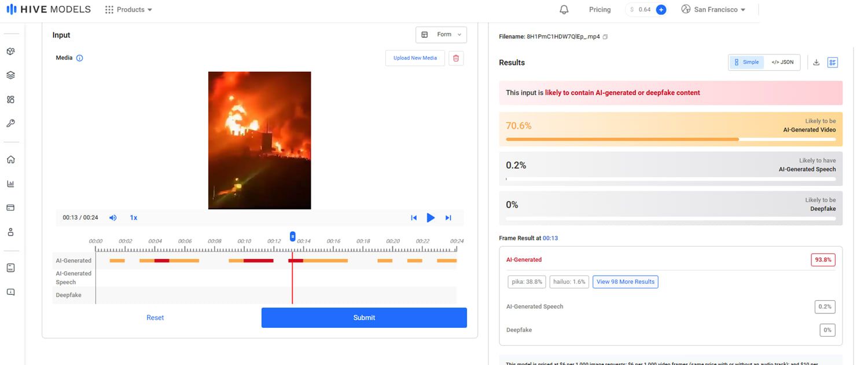This screenshot has width=868, height=365.
Task: Open notifications bell
Action: coord(564,10)
